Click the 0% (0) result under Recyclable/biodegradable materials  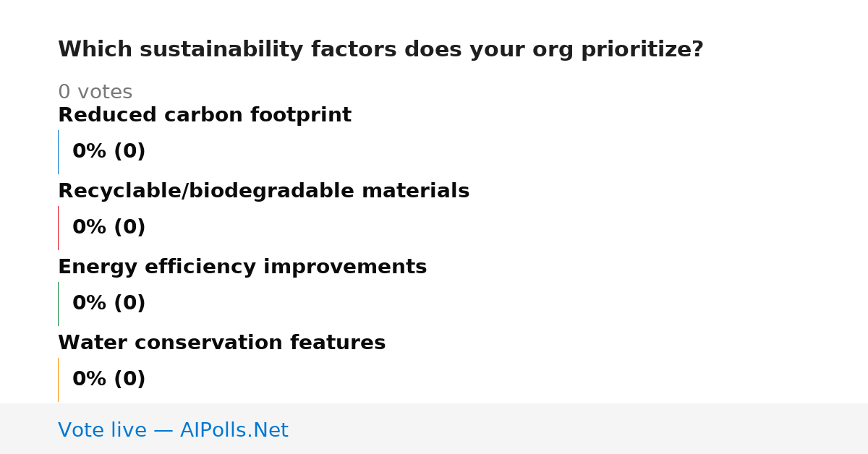coord(109,228)
